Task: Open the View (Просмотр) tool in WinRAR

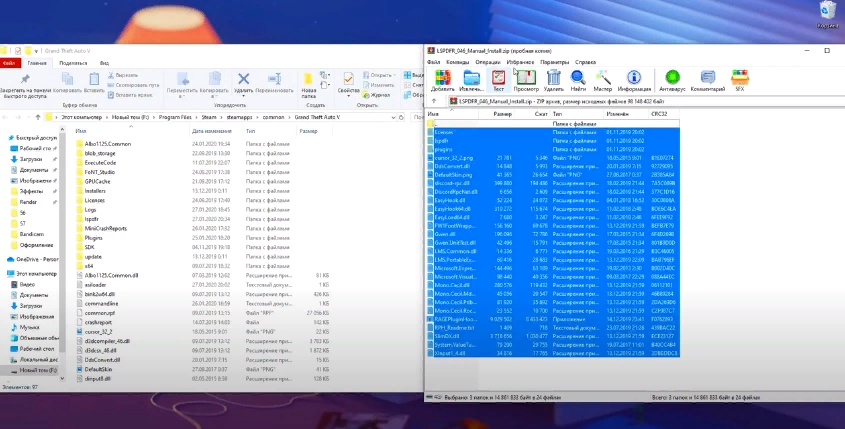Action: coord(526,80)
